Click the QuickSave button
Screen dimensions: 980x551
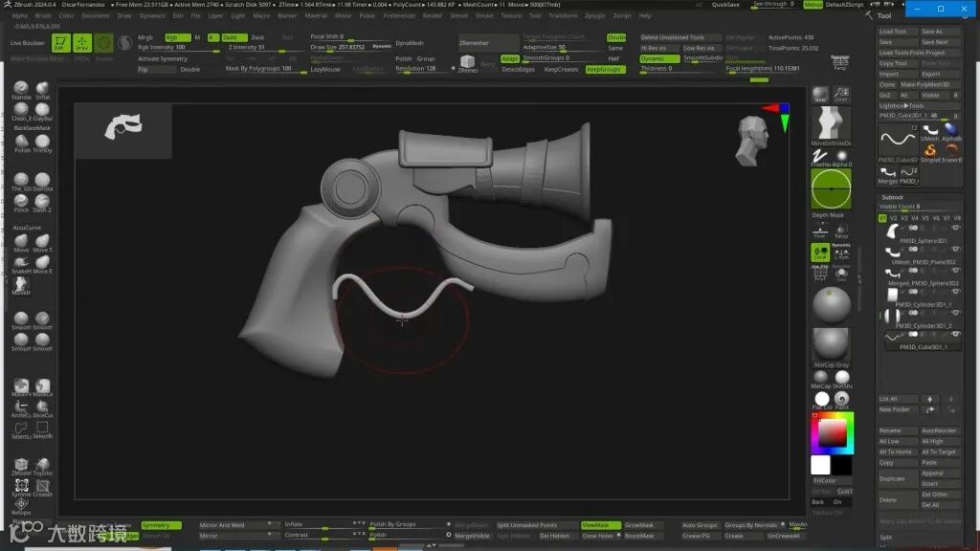tap(725, 5)
